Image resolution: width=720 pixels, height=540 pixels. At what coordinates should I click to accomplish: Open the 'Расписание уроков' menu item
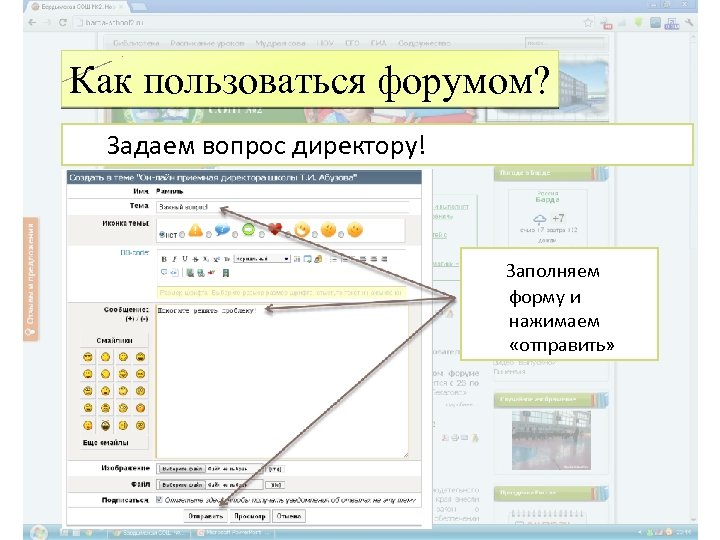click(207, 43)
